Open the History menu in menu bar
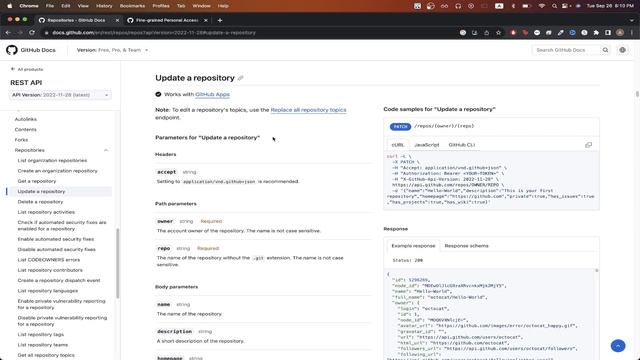This screenshot has width=640, height=360. 104,6
